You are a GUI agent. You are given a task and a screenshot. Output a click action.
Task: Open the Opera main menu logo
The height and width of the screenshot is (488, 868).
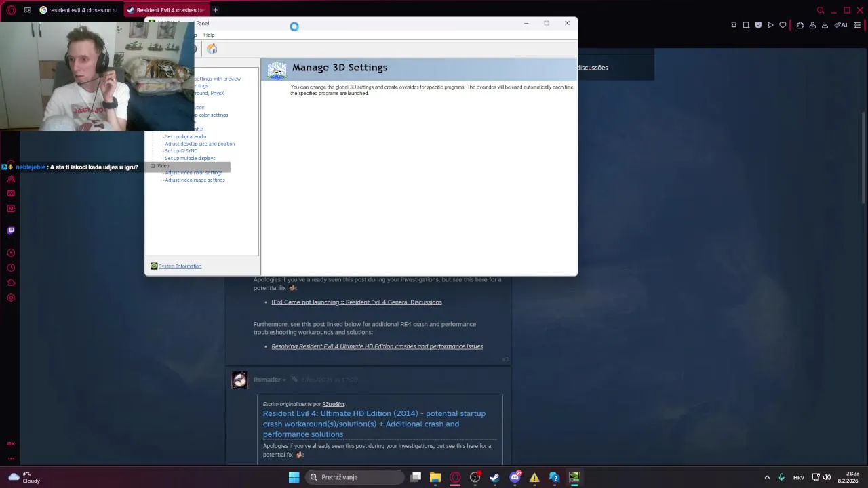11,10
